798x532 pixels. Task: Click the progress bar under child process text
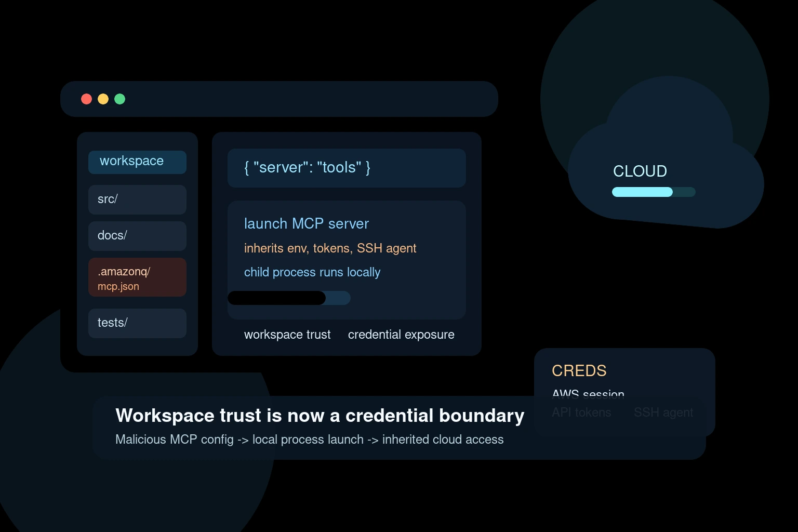click(x=289, y=298)
